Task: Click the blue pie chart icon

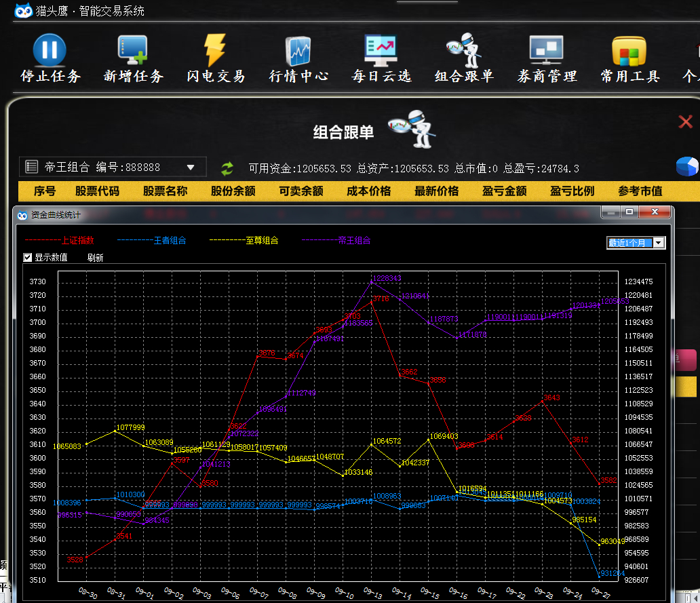Action: tap(687, 166)
